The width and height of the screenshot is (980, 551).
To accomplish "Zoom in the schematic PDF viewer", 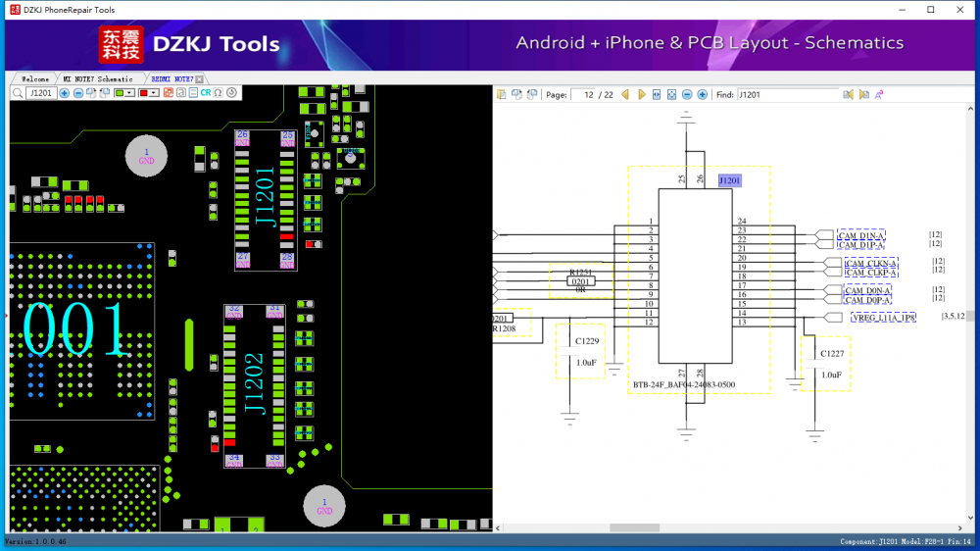I will [703, 95].
